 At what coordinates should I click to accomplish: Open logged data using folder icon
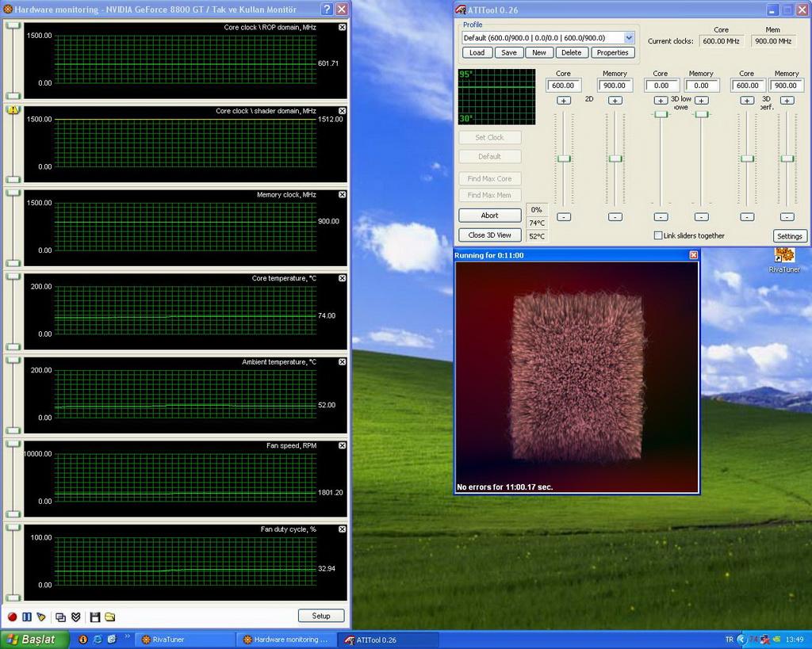[109, 617]
